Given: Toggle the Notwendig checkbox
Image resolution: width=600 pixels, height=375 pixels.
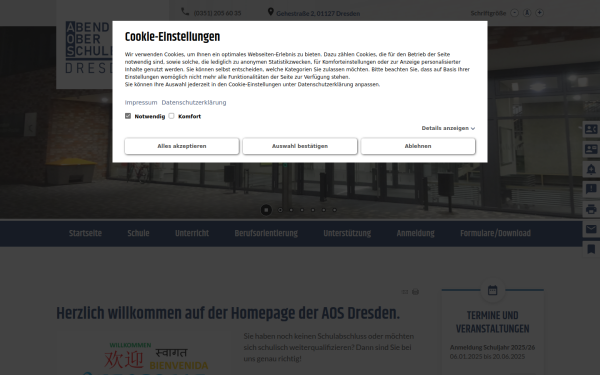Looking at the screenshot, I should tap(128, 116).
